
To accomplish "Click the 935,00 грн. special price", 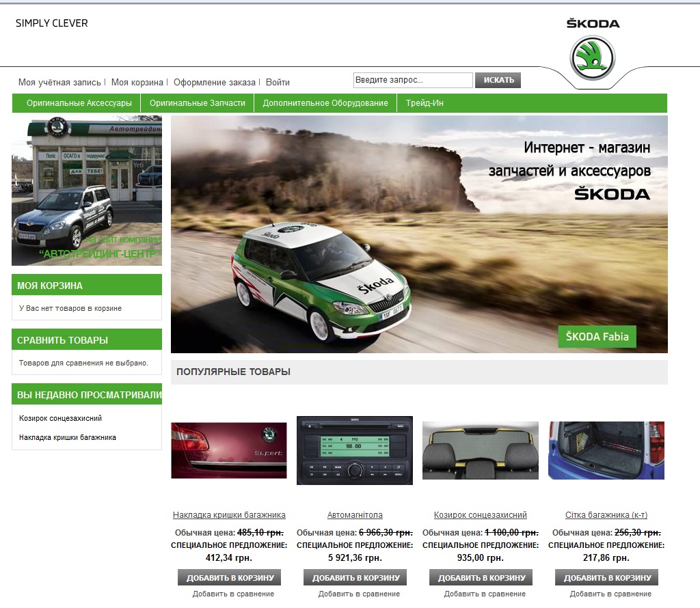I will (x=481, y=558).
